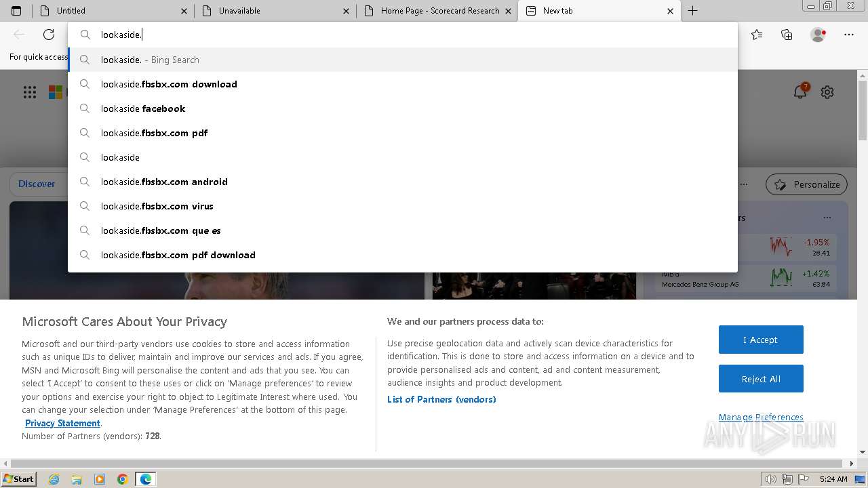
Task: Click the horizontal scrollbar right arrow
Action: [x=852, y=464]
